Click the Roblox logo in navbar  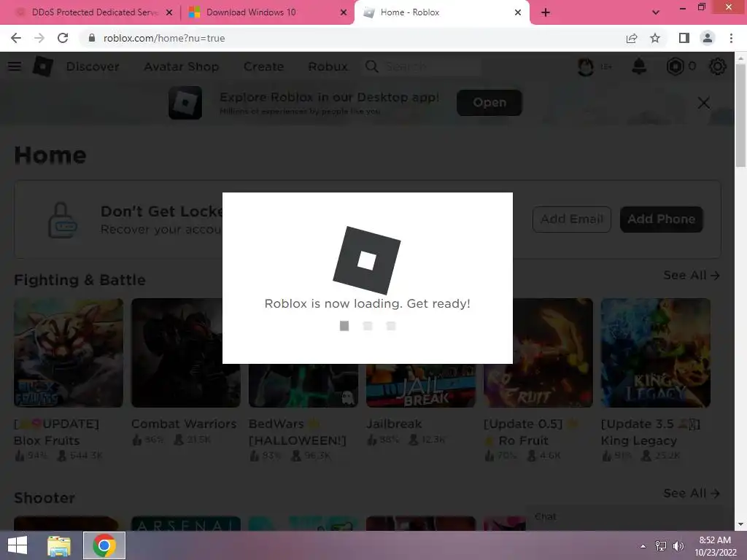point(42,66)
